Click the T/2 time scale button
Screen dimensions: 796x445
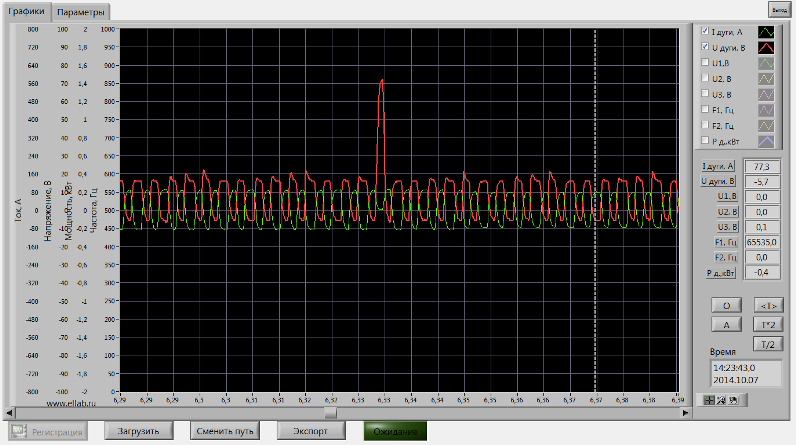point(768,345)
